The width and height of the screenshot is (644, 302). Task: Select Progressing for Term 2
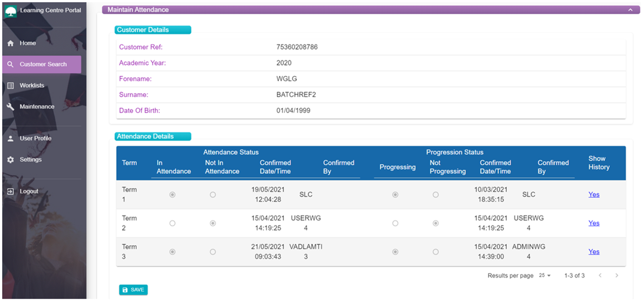coord(395,223)
